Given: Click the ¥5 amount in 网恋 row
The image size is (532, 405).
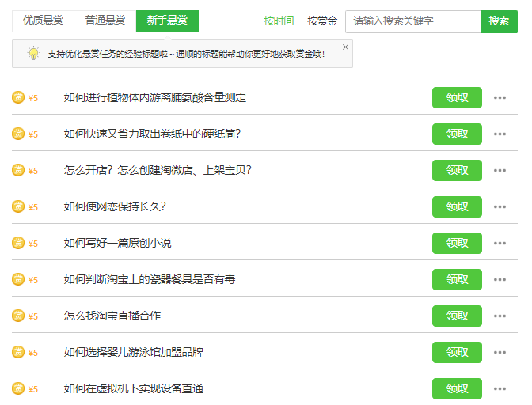Looking at the screenshot, I should click(x=33, y=207).
